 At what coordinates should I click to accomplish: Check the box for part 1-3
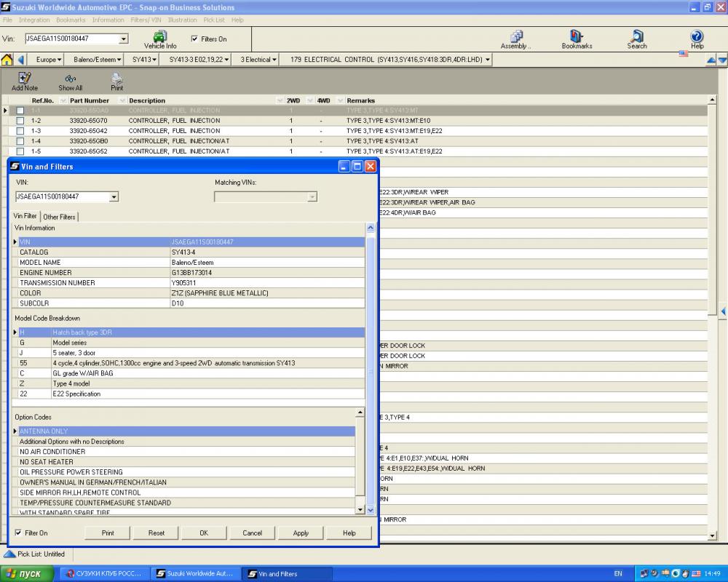(x=20, y=131)
